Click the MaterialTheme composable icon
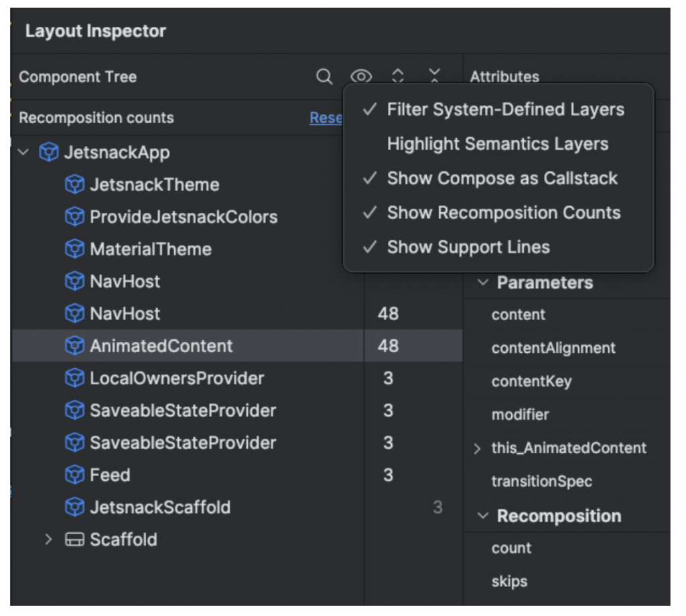 [x=74, y=249]
